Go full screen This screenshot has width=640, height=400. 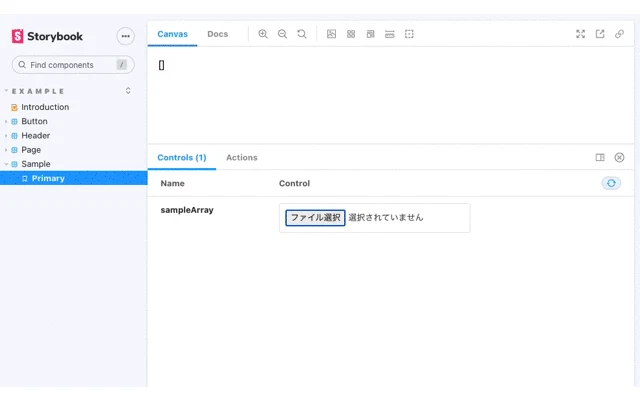coord(580,34)
